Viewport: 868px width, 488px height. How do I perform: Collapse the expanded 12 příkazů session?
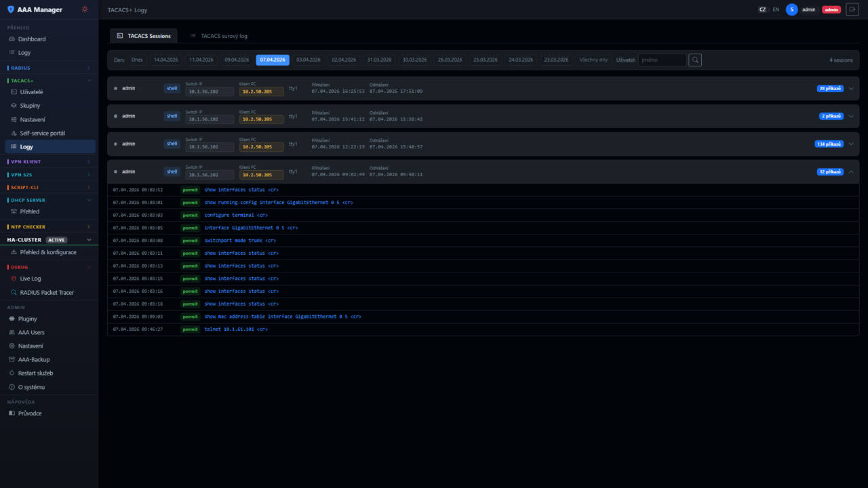tap(851, 172)
